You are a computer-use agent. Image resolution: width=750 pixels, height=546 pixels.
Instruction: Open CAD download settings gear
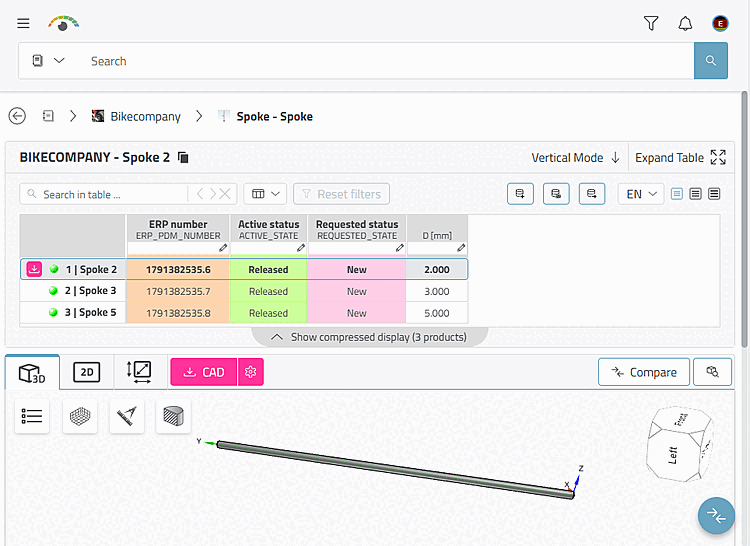251,372
